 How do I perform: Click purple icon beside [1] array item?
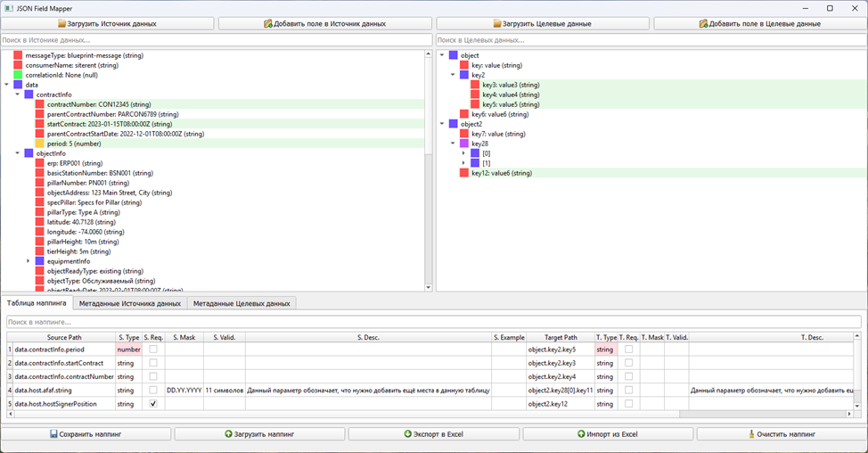pyautogui.click(x=475, y=163)
